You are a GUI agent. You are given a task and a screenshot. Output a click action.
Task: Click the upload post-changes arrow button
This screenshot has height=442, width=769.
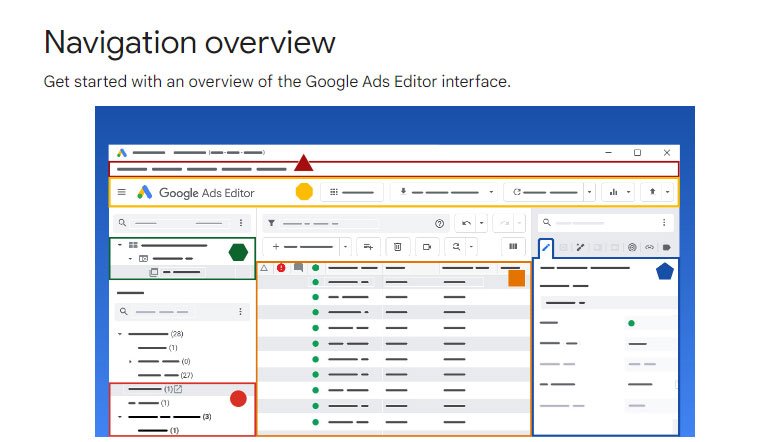pyautogui.click(x=652, y=192)
